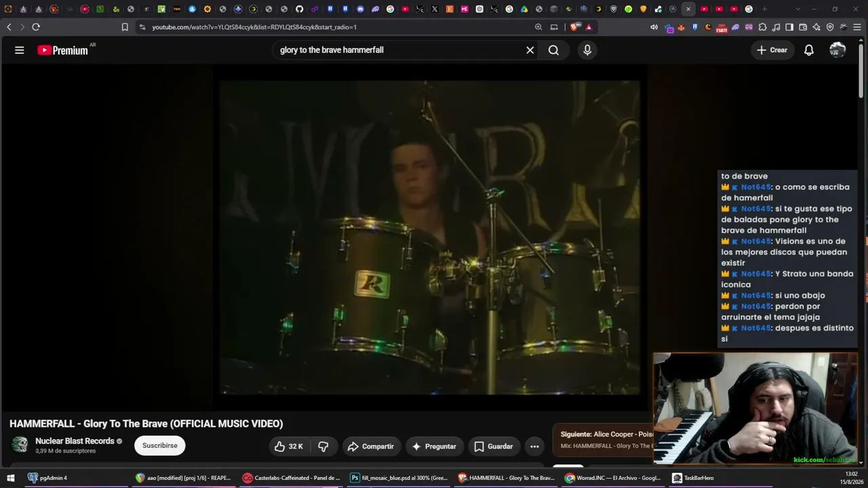Ask about the video with Preguntar

point(434,447)
